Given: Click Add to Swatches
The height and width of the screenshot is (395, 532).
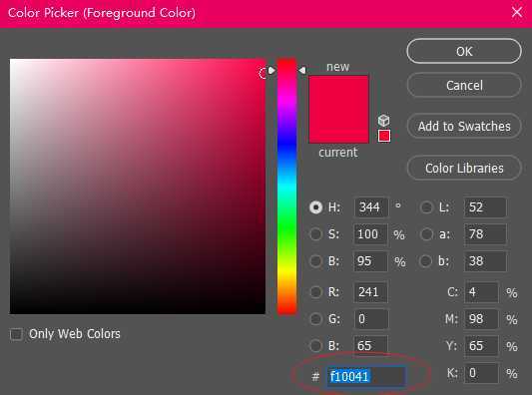Looking at the screenshot, I should [x=464, y=126].
